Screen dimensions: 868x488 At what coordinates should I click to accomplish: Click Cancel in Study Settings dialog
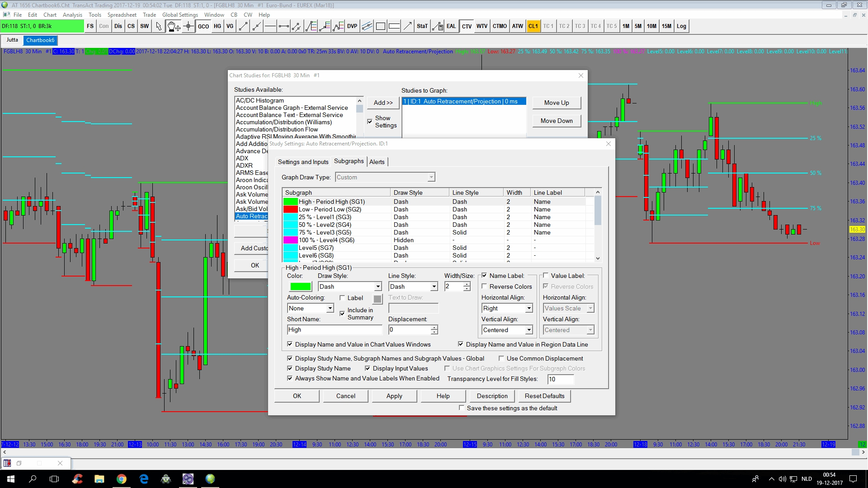click(345, 396)
